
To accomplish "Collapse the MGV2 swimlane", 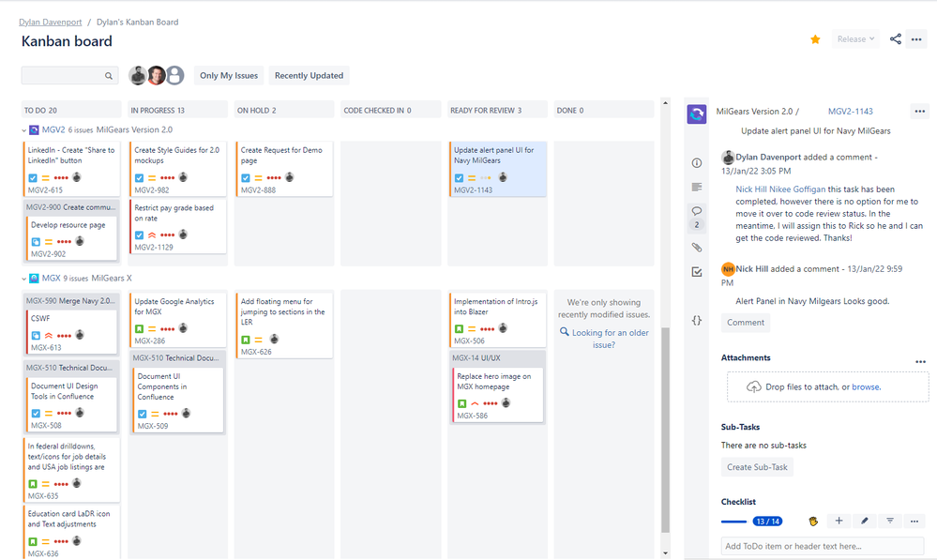I will tap(23, 130).
